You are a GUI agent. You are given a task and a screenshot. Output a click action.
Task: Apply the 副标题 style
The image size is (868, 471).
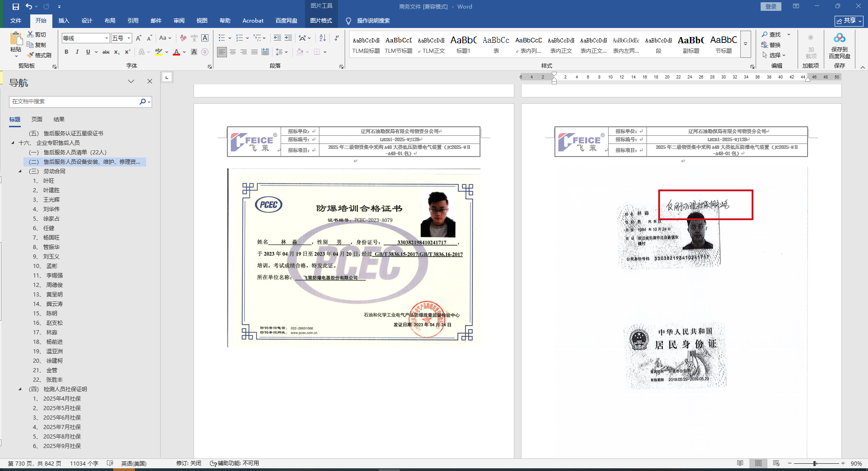pyautogui.click(x=691, y=44)
